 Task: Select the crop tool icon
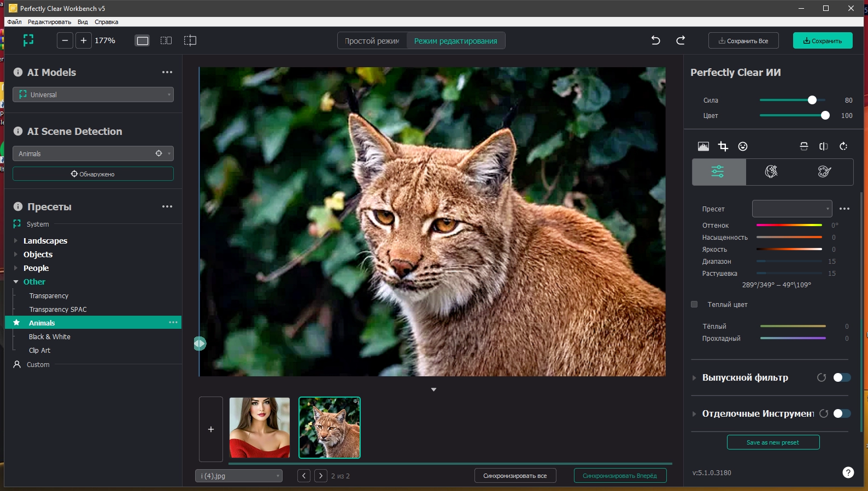723,146
